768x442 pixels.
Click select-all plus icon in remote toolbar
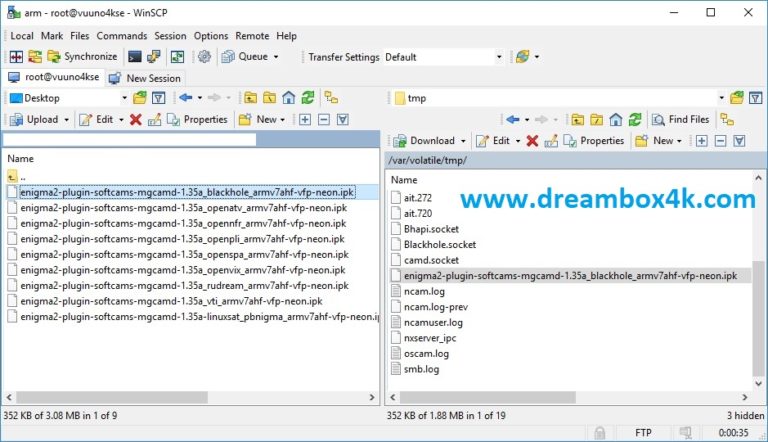(702, 141)
